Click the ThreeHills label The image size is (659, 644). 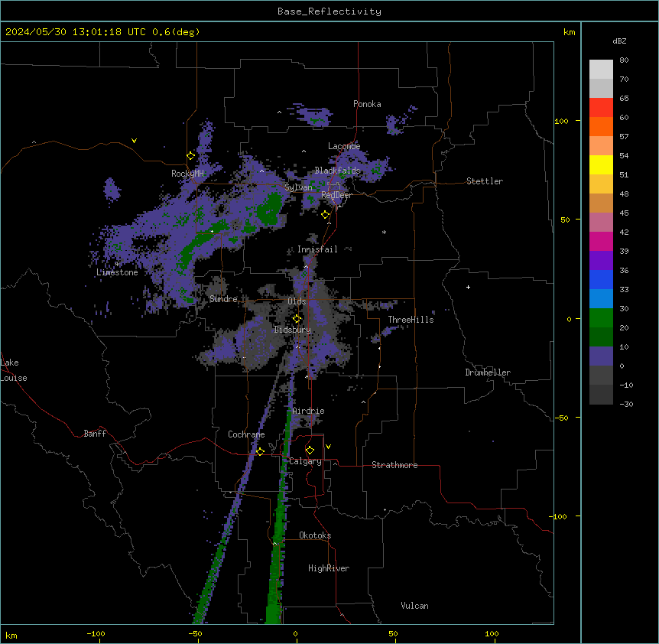coord(411,320)
